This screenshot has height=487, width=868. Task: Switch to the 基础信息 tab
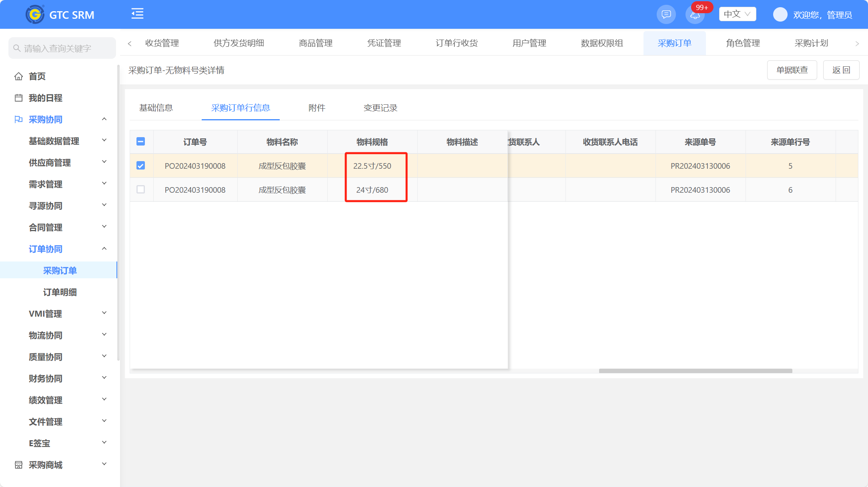[x=156, y=108]
